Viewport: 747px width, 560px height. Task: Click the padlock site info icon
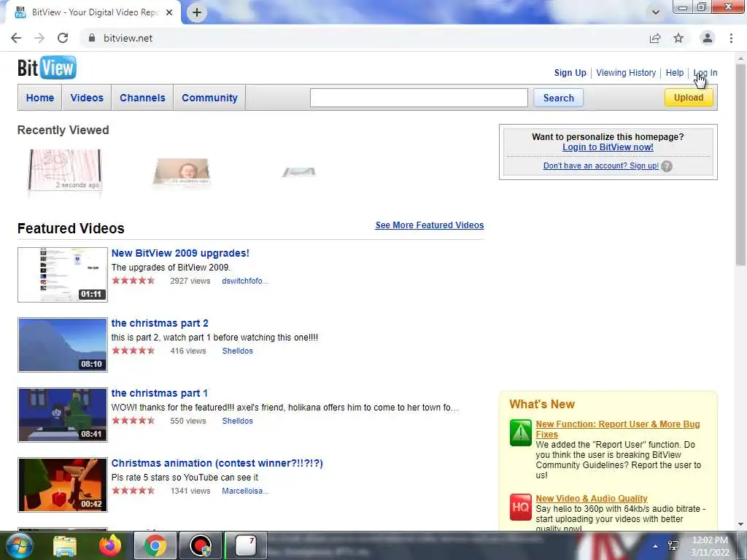91,38
